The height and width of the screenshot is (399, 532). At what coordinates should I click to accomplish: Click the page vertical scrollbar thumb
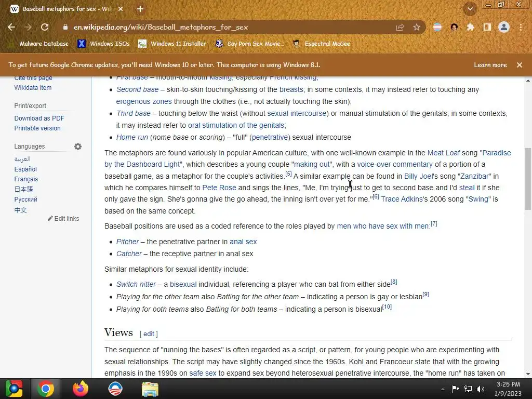pos(528,179)
